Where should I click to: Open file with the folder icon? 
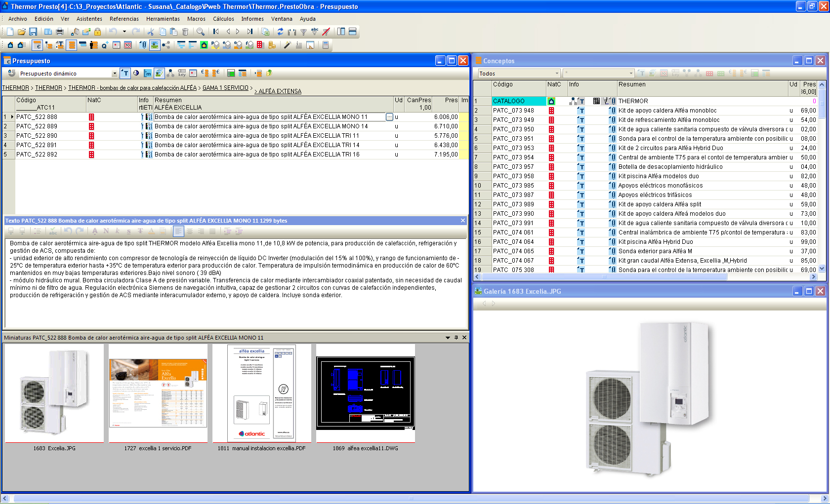pos(22,32)
